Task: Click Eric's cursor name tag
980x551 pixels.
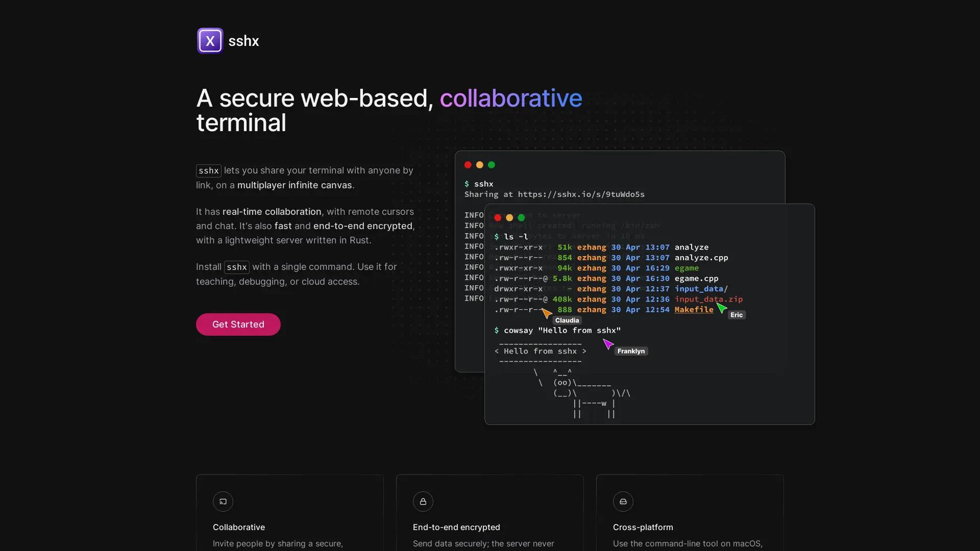Action: pyautogui.click(x=736, y=315)
